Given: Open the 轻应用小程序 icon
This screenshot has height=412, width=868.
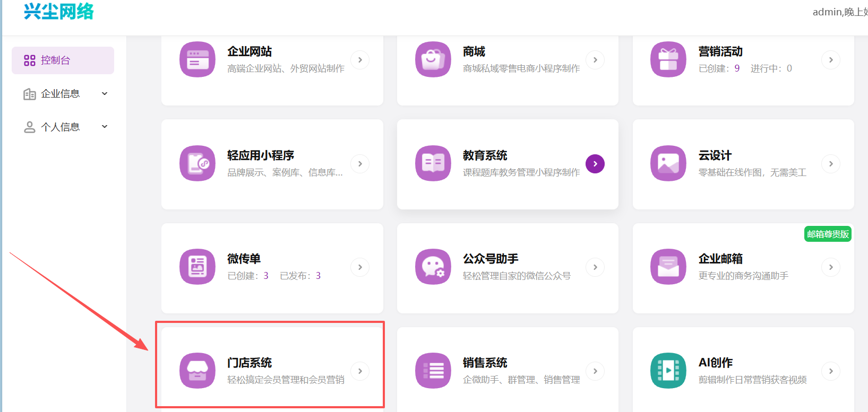Looking at the screenshot, I should 197,163.
